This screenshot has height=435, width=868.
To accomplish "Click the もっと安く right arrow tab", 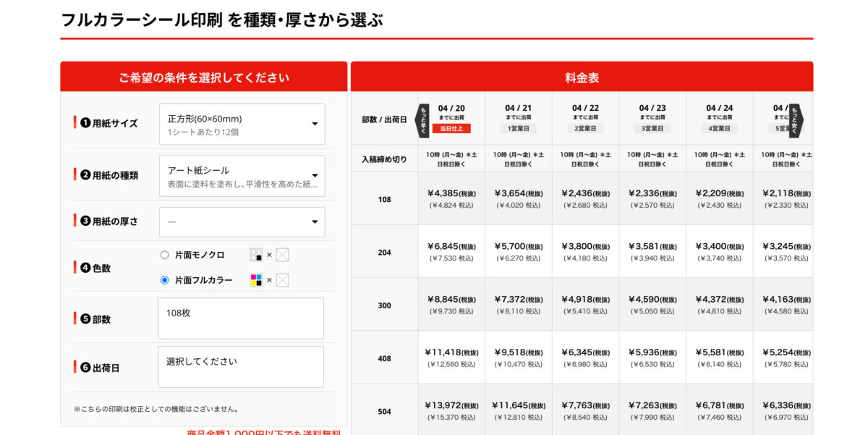I will point(796,119).
